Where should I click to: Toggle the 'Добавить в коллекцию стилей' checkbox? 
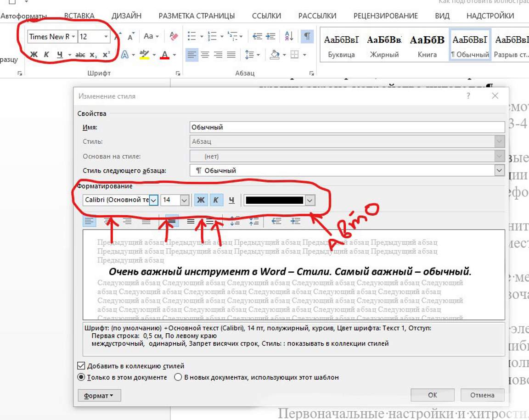tap(81, 366)
